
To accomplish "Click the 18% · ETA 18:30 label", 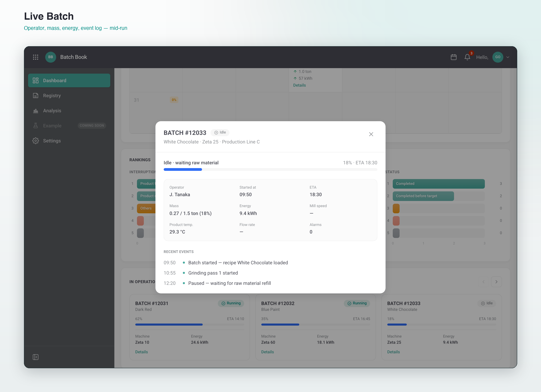I will point(360,163).
